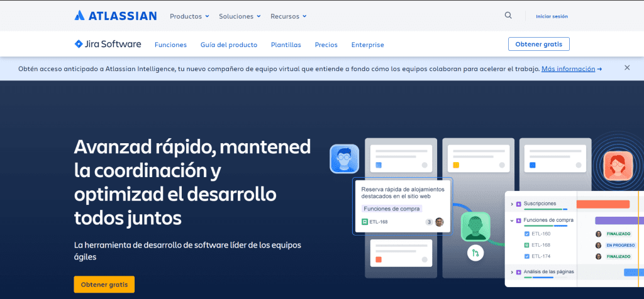644x299 pixels.
Task: Follow the Más información link
Action: tap(568, 68)
